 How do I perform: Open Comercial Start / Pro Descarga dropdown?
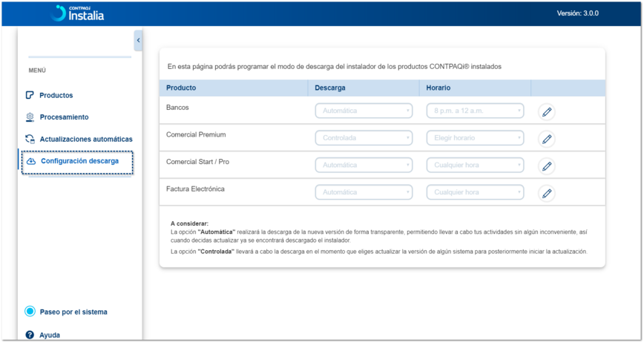[x=364, y=165]
